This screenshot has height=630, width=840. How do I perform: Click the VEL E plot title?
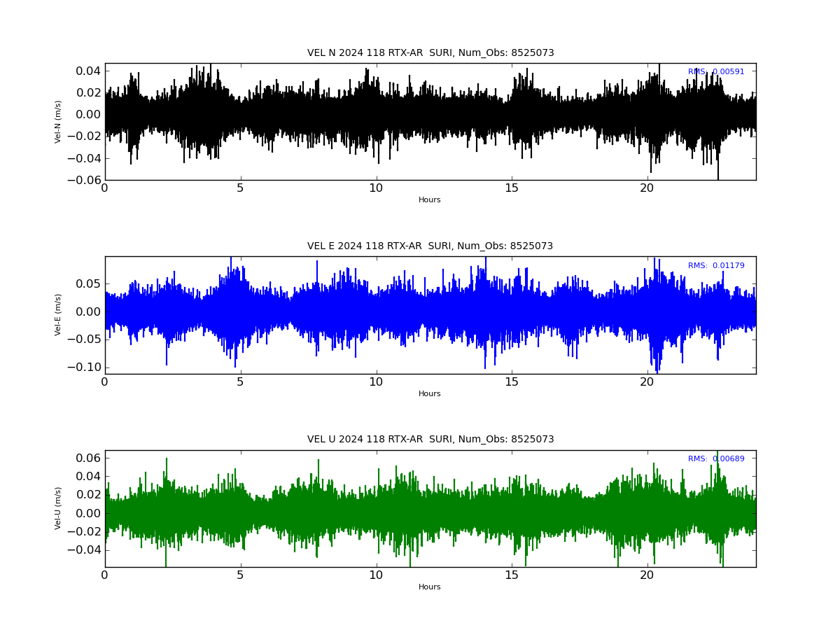(430, 246)
